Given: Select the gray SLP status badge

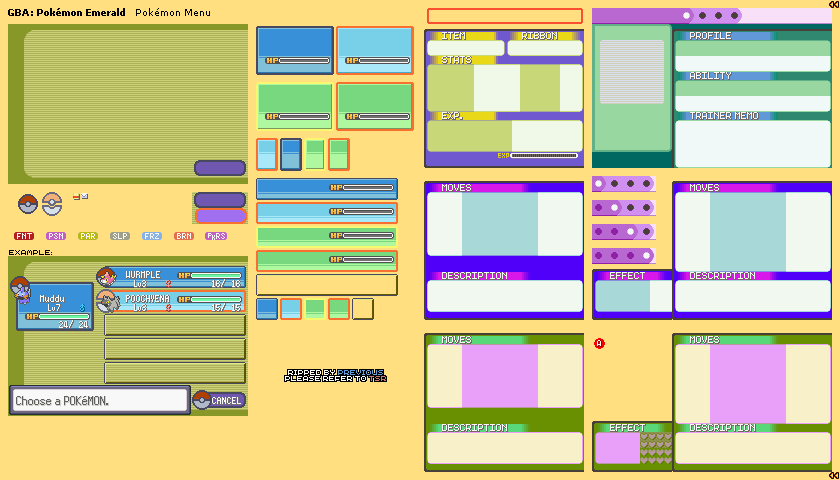Looking at the screenshot, I should click(x=119, y=236).
